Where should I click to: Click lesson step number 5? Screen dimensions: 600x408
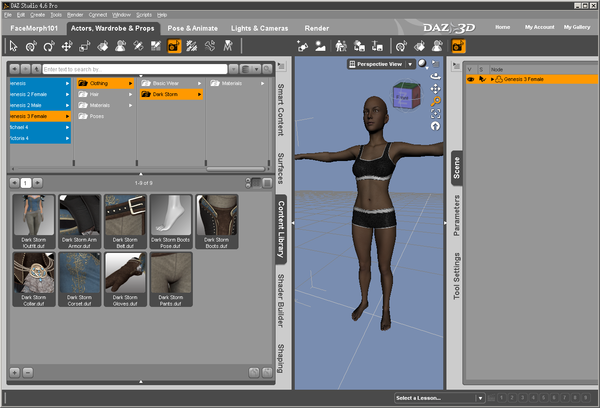[x=543, y=398]
